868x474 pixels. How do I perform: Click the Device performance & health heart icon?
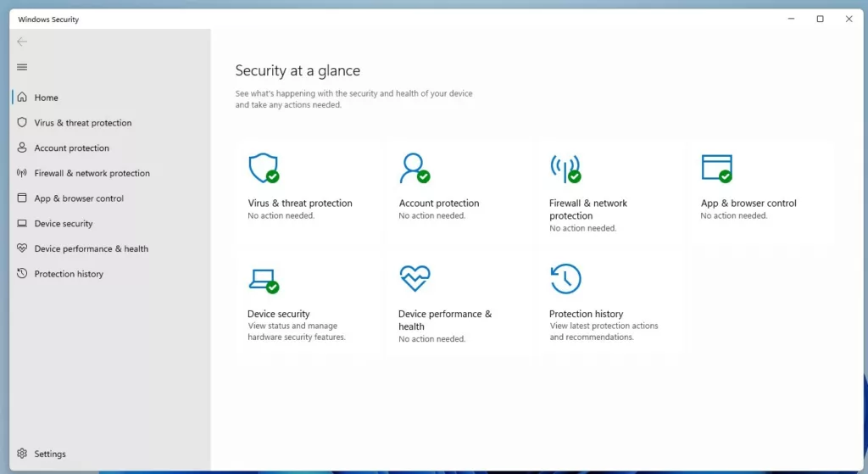tap(415, 278)
